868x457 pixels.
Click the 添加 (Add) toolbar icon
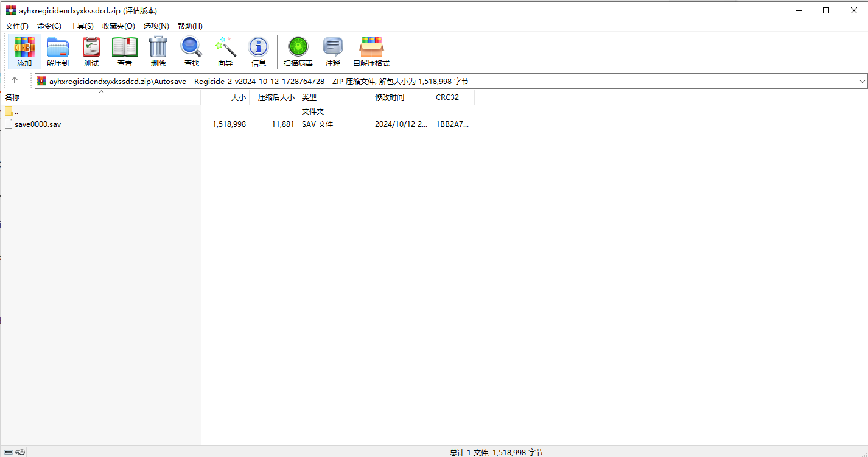[x=24, y=51]
